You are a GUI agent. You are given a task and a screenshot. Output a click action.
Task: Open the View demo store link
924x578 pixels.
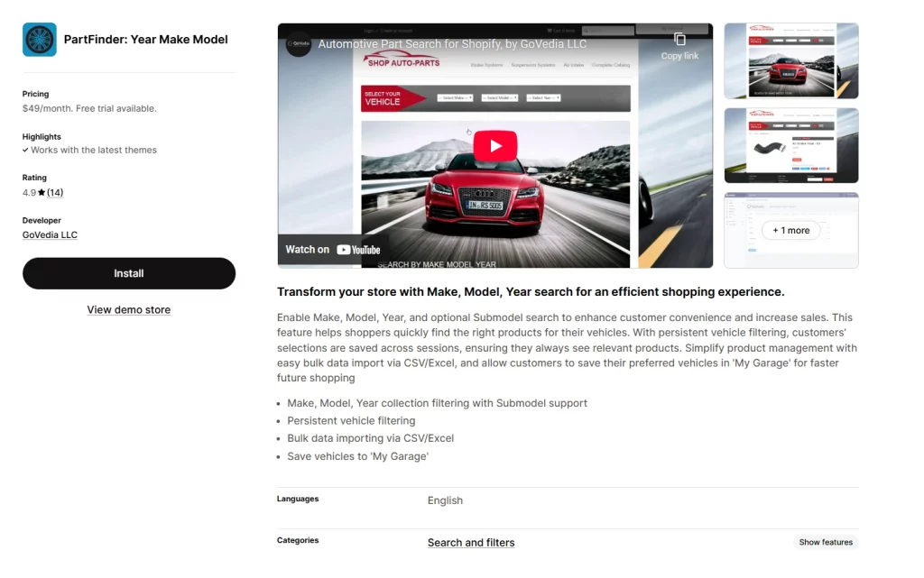[128, 309]
